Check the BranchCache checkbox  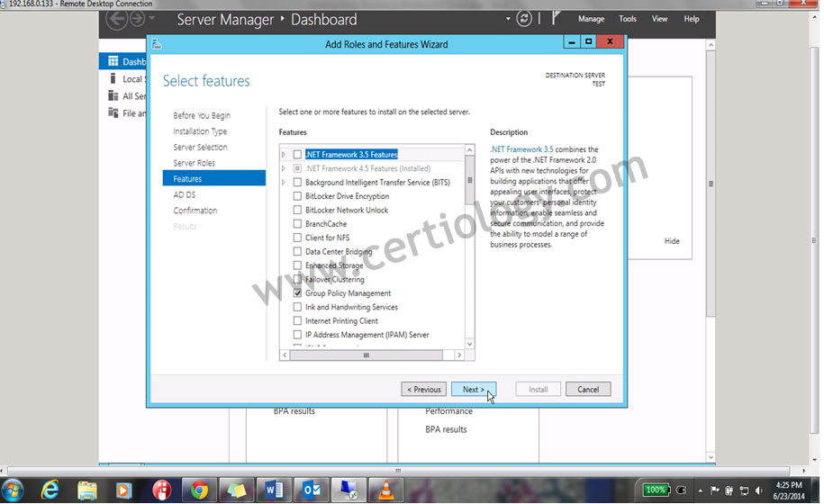297,223
